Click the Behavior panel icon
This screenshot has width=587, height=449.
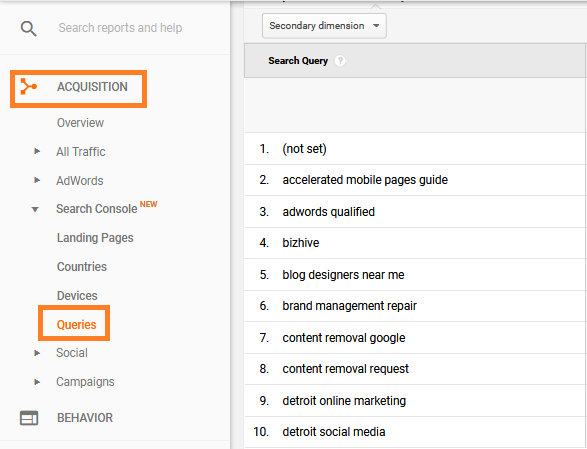pos(29,418)
